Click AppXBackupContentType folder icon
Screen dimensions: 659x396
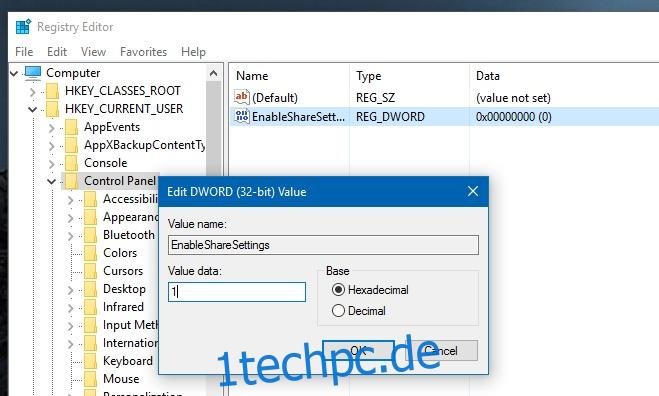pyautogui.click(x=71, y=145)
